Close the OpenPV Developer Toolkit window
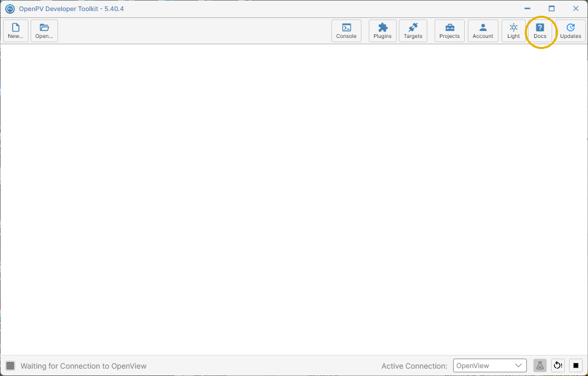 click(x=576, y=8)
